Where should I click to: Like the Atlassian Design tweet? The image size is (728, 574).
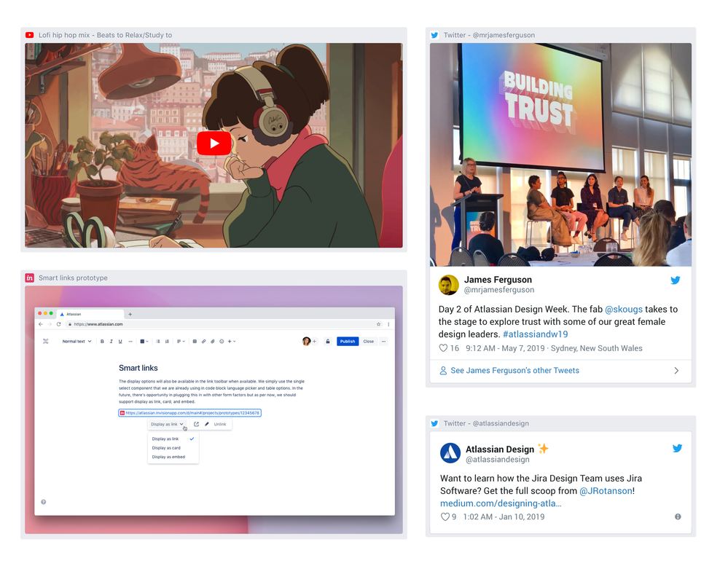click(445, 516)
